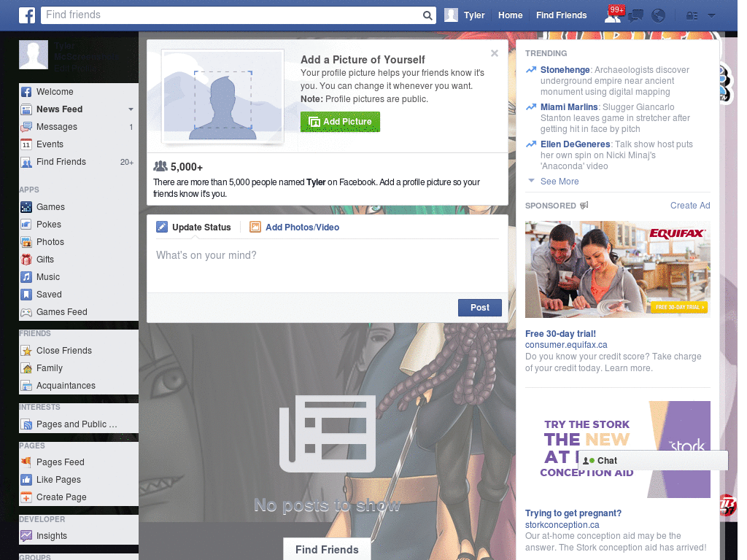Click the blue Post button

tap(480, 308)
